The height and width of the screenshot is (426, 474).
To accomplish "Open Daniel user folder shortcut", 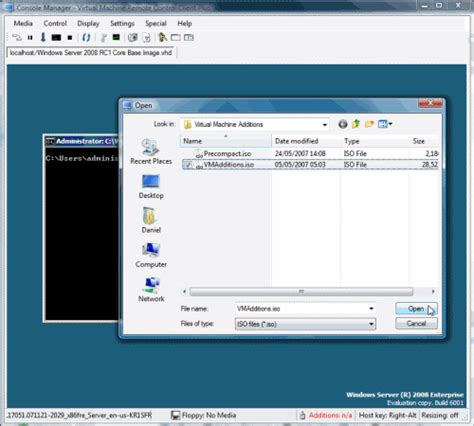I will [151, 220].
